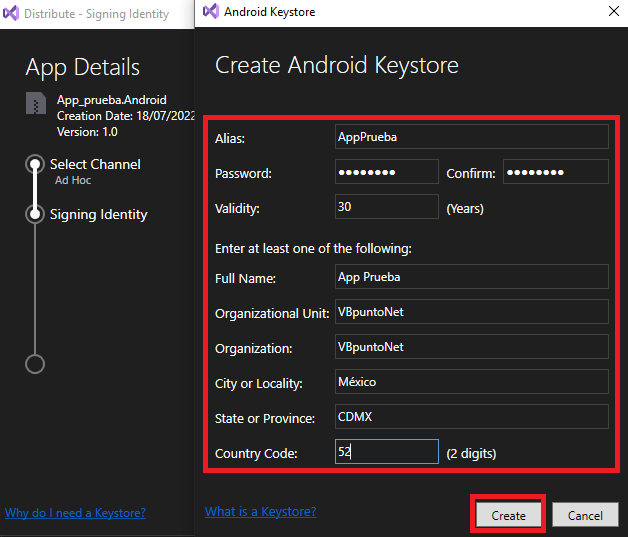Screen dimensions: 628x537
Task: Click the Visual Studio logo in Distribute window title
Action: 11,13
